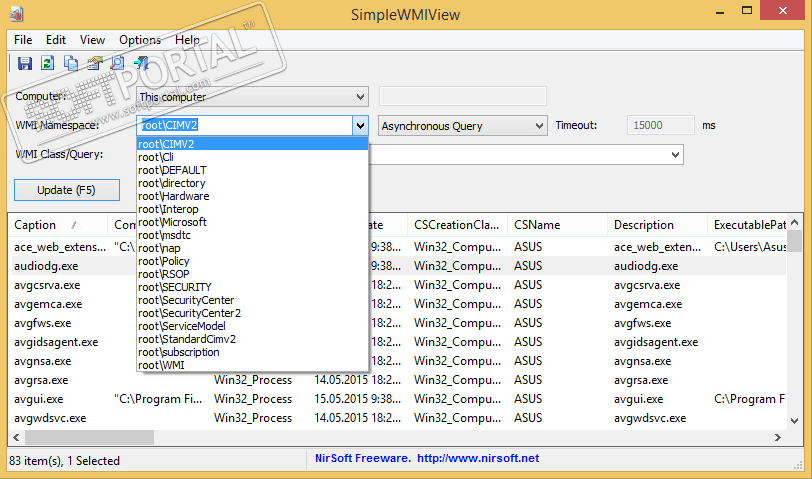Click the 83 item(s) status text
The image size is (812, 479).
coord(64,461)
